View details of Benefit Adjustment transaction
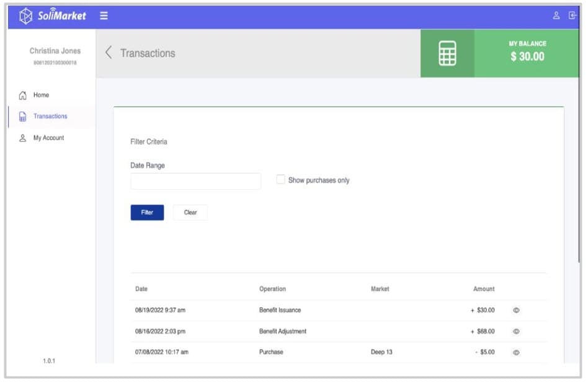The width and height of the screenshot is (588, 382). pyautogui.click(x=516, y=331)
